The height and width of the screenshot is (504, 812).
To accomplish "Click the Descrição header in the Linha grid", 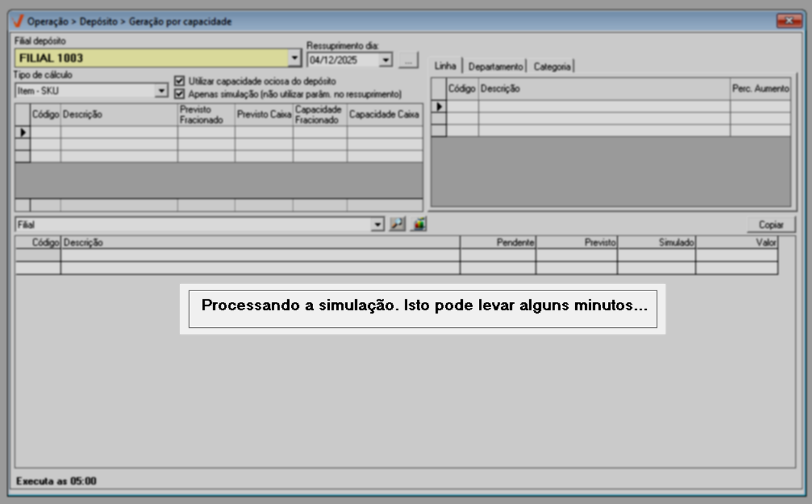I will pyautogui.click(x=604, y=89).
